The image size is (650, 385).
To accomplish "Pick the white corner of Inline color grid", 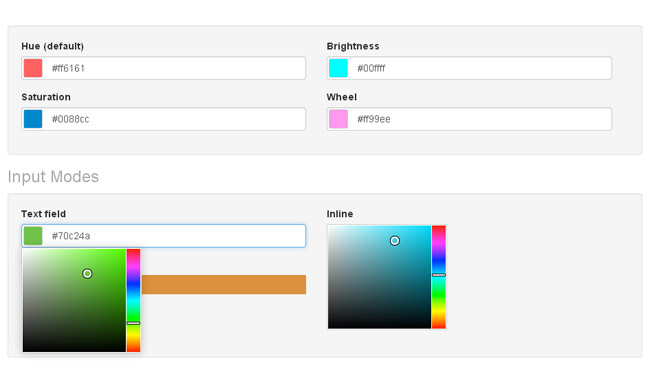I will 332,229.
